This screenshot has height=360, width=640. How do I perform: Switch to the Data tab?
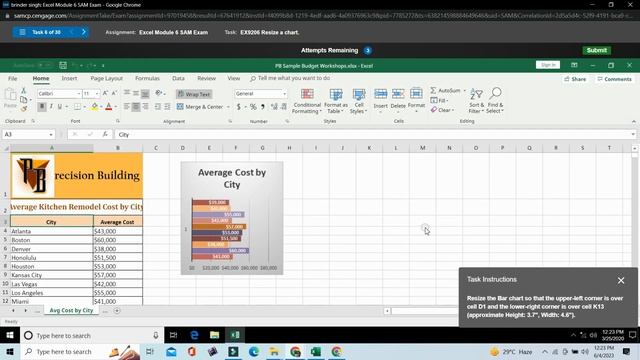pyautogui.click(x=178, y=78)
